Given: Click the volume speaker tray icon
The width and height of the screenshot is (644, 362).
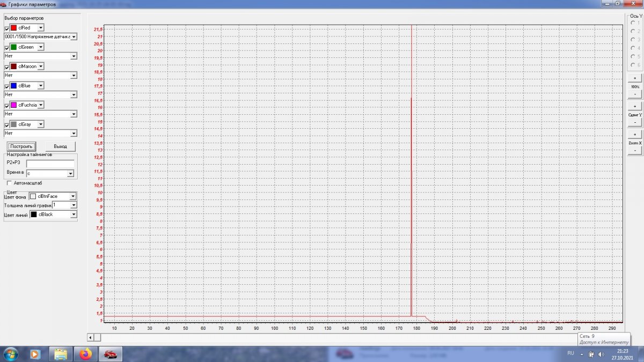Looking at the screenshot, I should tap(600, 354).
